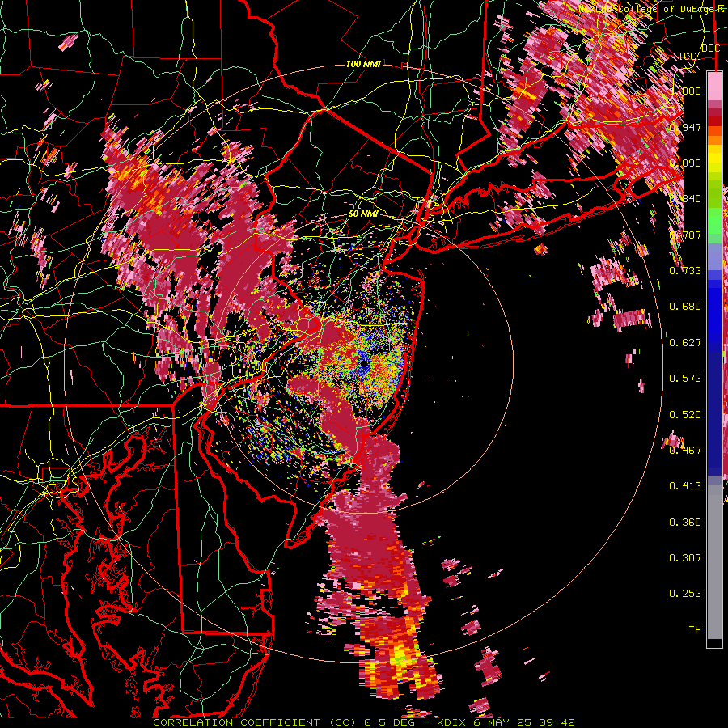Screen dimensions: 728x728
Task: Click the DCC label above color bar
Action: (x=710, y=49)
